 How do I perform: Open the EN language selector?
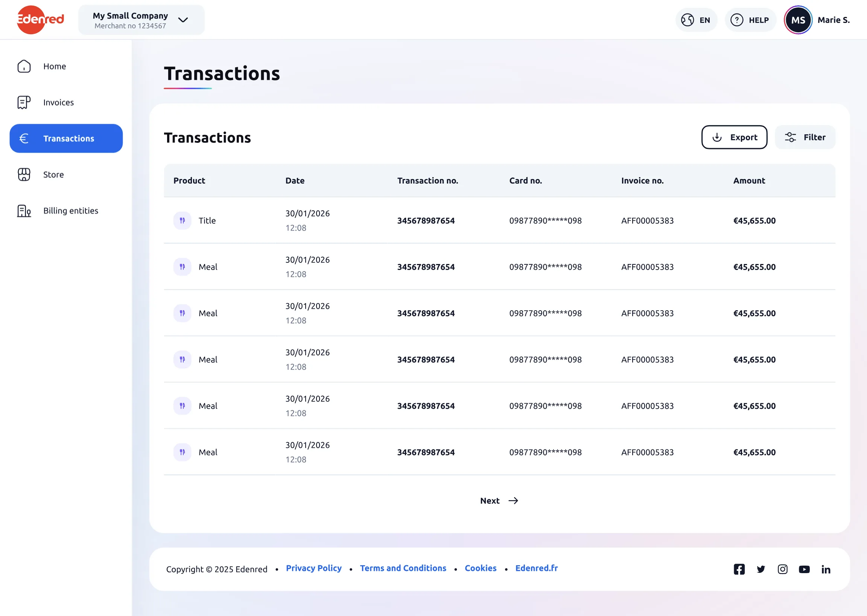tap(696, 20)
